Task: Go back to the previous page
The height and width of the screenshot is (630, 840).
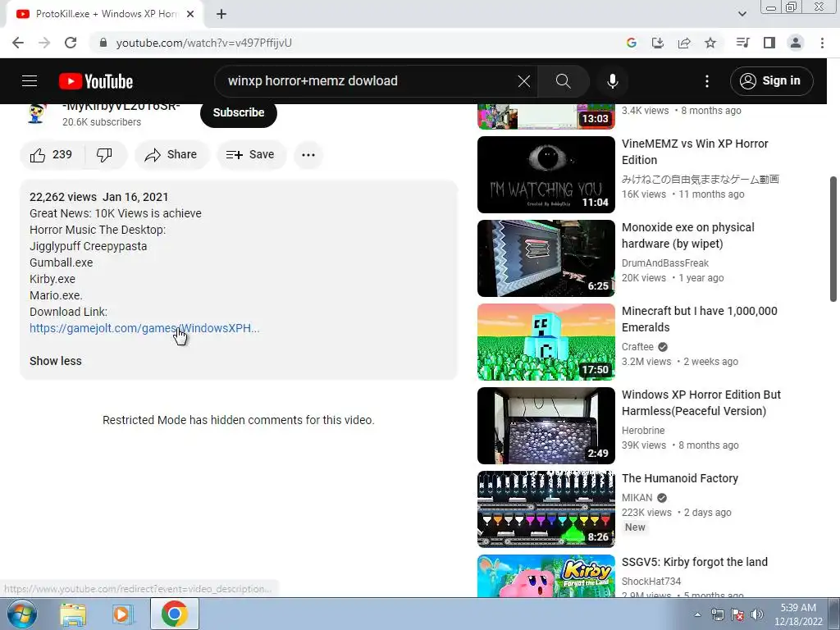Action: pyautogui.click(x=18, y=43)
